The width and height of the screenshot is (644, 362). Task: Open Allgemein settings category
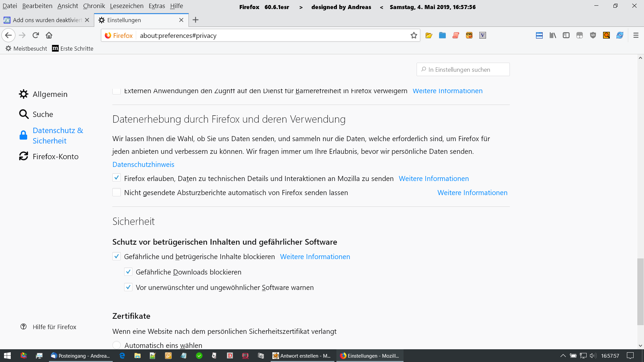coord(50,94)
